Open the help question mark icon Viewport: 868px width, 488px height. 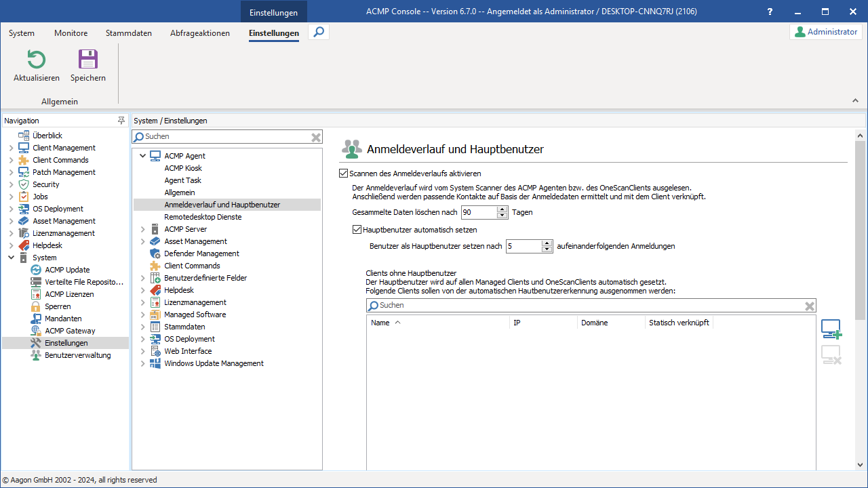(x=770, y=12)
